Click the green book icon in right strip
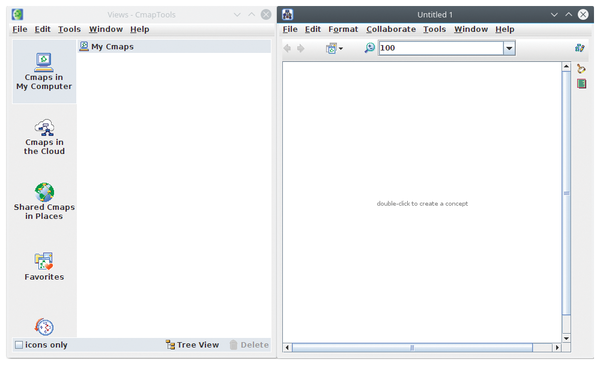Screen dimensions: 600x365 tap(581, 83)
